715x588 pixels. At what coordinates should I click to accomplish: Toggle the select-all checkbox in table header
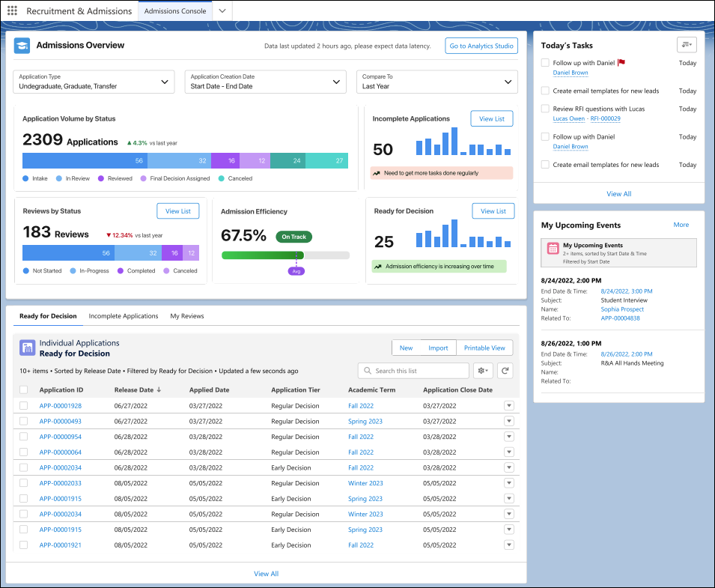(24, 390)
